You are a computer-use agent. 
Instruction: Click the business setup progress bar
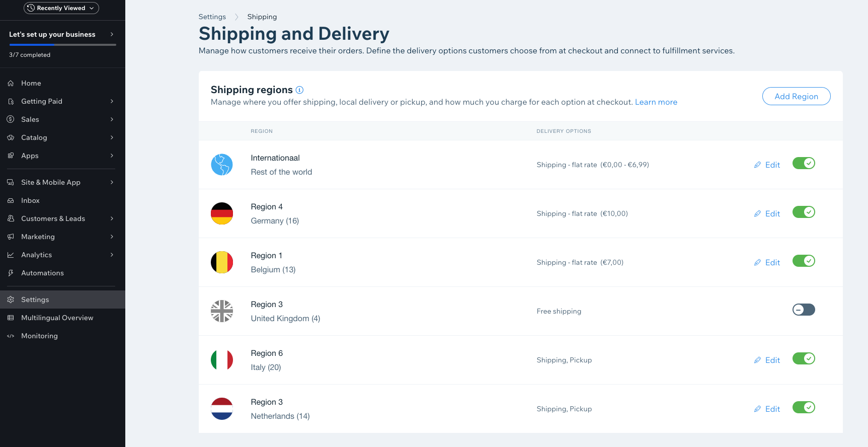point(62,45)
